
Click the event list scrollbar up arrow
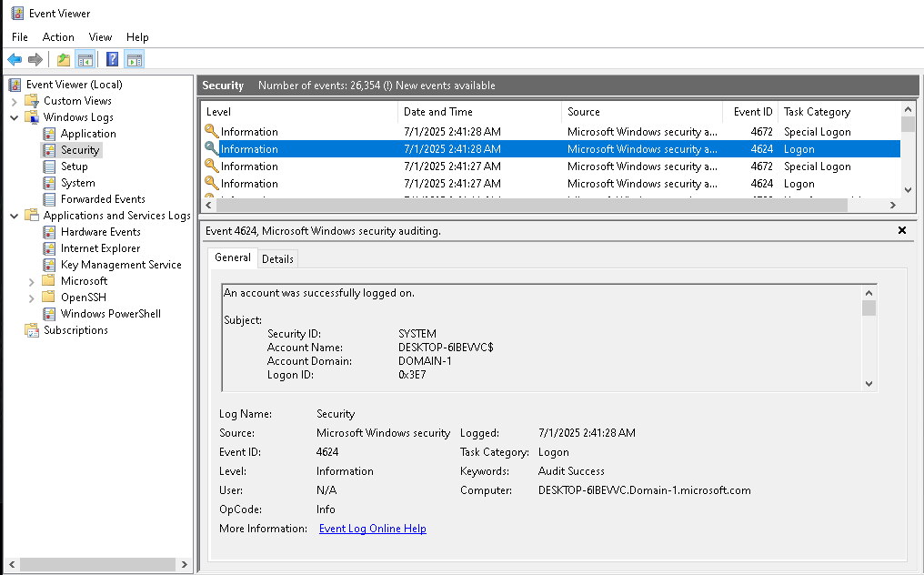pos(908,110)
